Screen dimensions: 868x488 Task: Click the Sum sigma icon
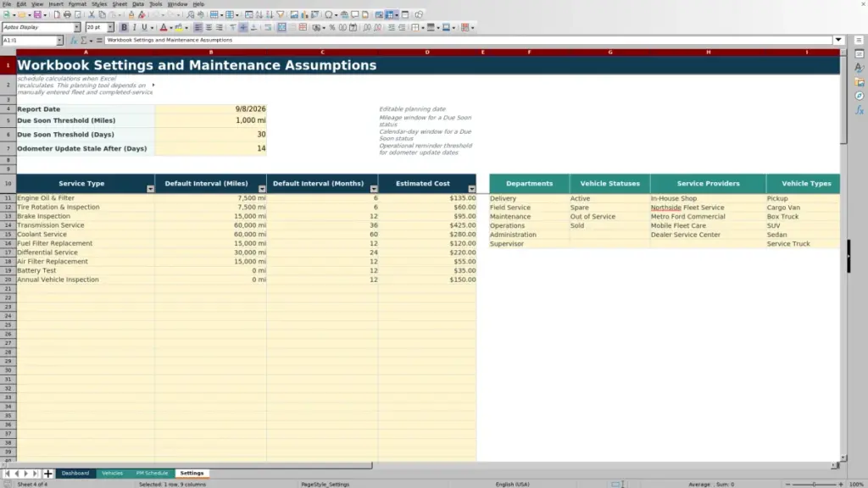84,41
